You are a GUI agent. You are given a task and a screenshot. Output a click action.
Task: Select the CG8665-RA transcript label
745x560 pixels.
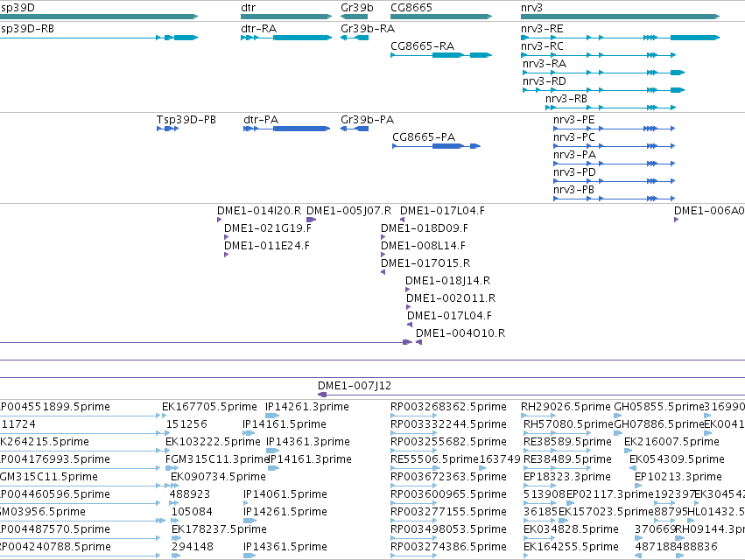pos(422,46)
